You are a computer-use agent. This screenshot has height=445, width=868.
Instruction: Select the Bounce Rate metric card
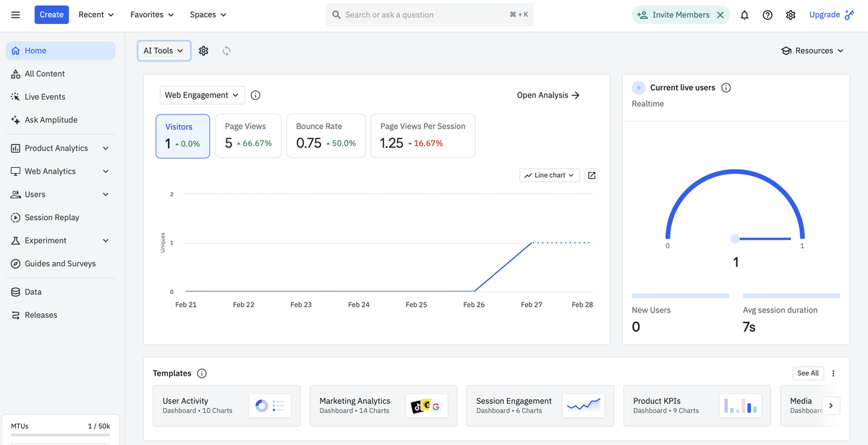326,136
